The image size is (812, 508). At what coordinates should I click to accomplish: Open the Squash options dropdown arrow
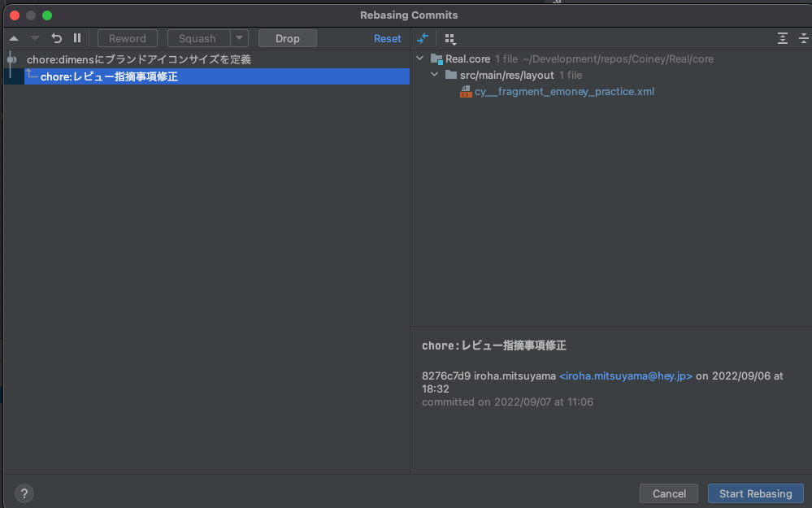pos(240,38)
